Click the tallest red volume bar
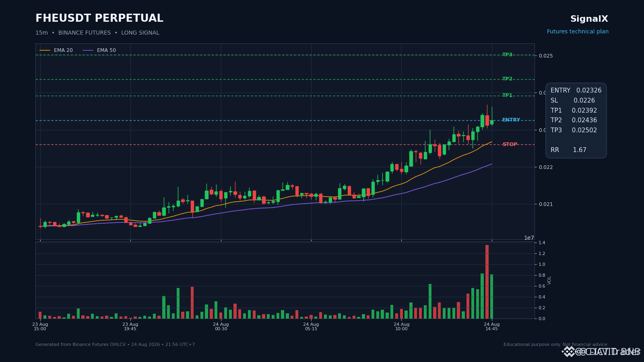 487,282
